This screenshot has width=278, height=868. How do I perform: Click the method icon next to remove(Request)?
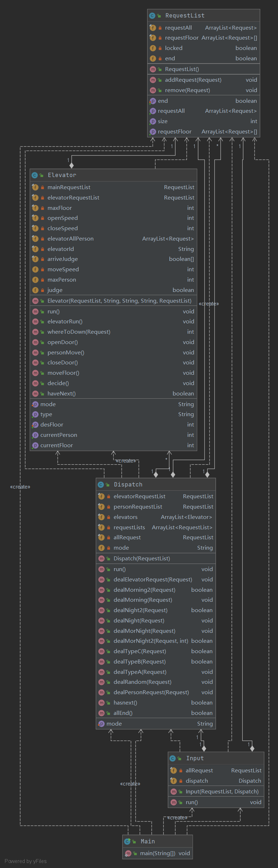click(153, 90)
